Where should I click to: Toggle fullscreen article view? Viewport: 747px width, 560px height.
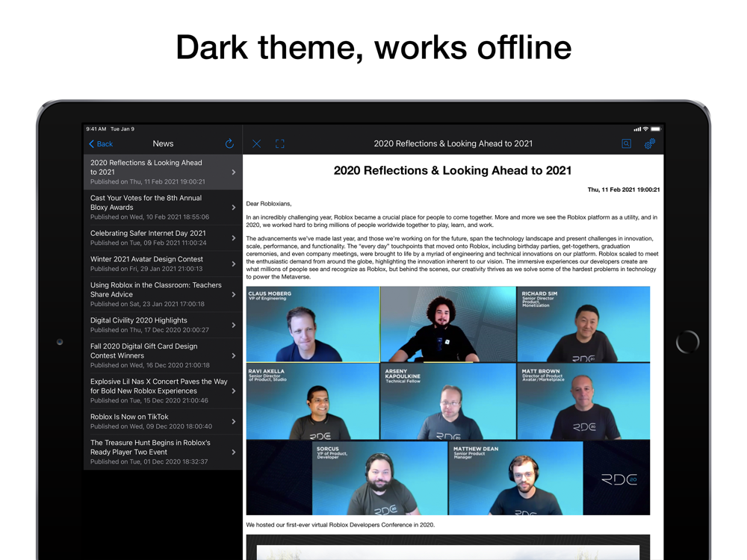click(280, 144)
